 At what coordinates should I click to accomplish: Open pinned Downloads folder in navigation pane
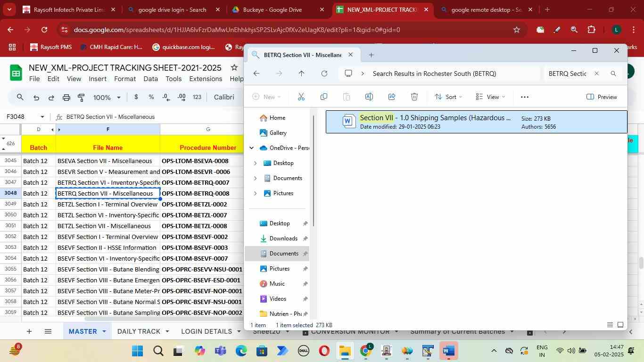point(283,239)
